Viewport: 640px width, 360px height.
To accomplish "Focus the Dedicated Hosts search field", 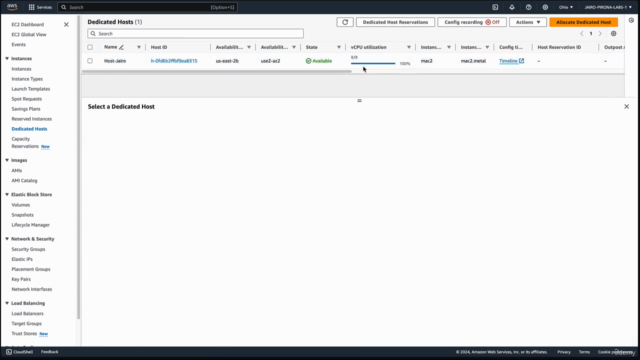I will (196, 33).
